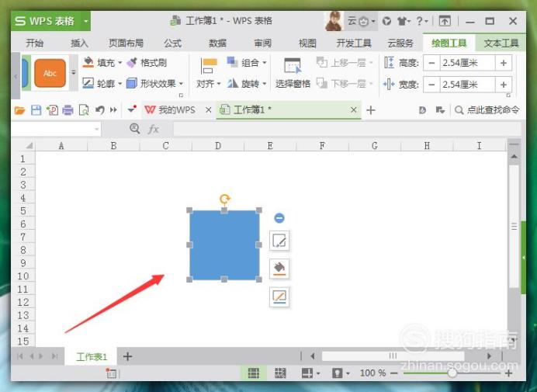Switch to the 数据 tab
Screen dimensions: 537x392
click(218, 43)
